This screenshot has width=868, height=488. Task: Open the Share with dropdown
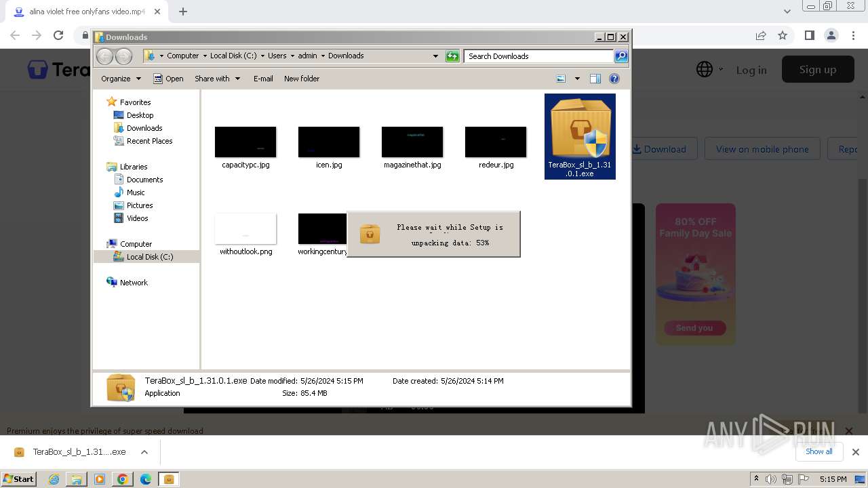218,79
